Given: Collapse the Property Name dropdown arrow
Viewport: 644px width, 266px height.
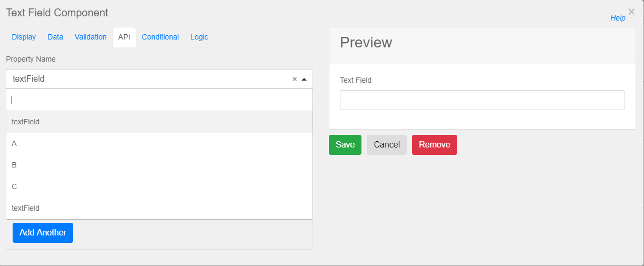Looking at the screenshot, I should (304, 79).
